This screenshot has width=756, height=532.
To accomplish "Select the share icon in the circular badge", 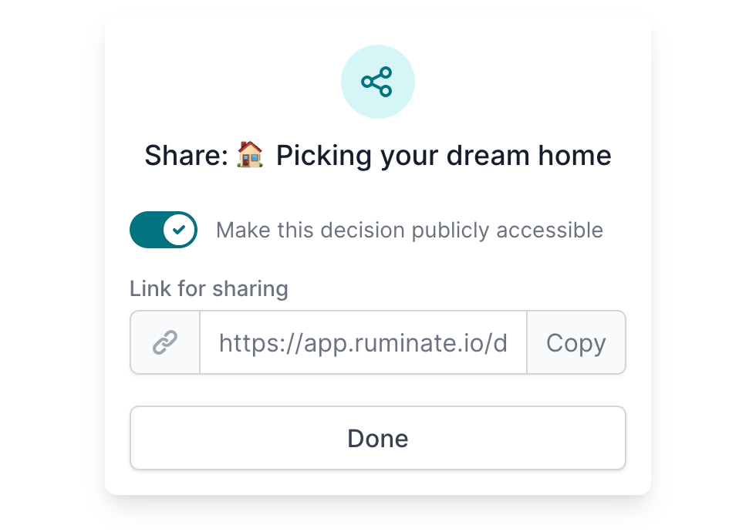I will coord(377,81).
